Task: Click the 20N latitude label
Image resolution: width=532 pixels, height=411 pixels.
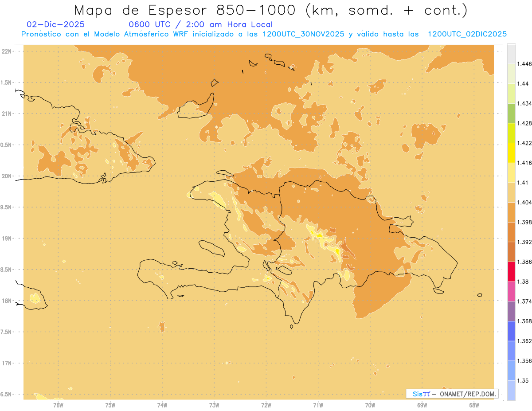Action: 7,176
